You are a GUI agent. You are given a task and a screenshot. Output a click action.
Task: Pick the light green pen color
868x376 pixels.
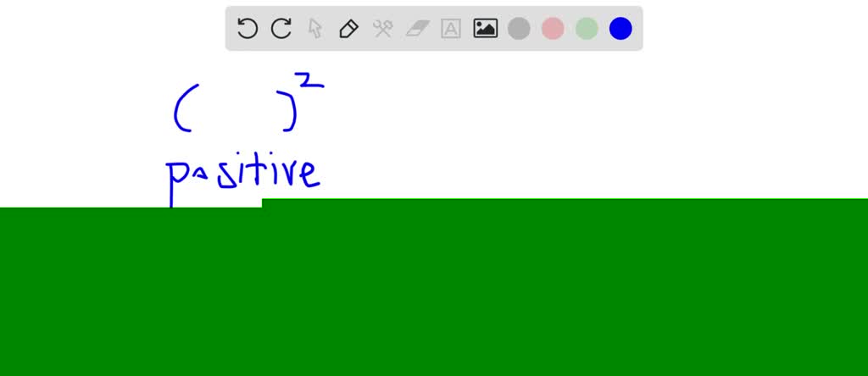coord(587,28)
